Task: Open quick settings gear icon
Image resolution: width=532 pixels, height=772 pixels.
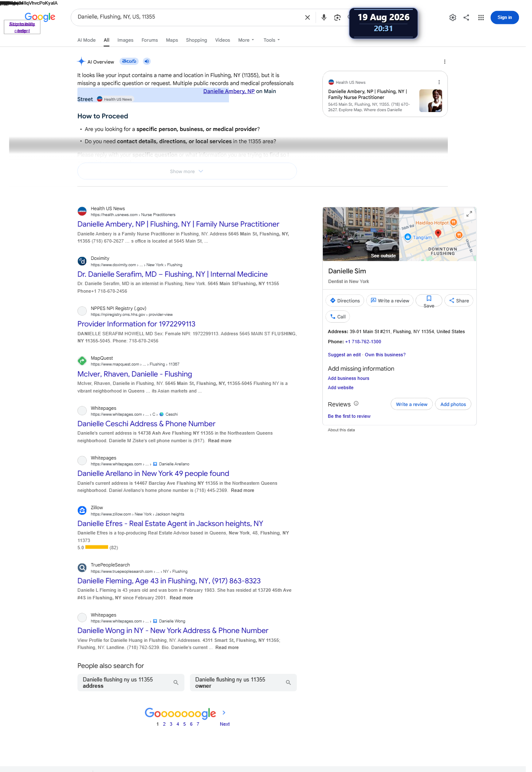Action: tap(452, 17)
